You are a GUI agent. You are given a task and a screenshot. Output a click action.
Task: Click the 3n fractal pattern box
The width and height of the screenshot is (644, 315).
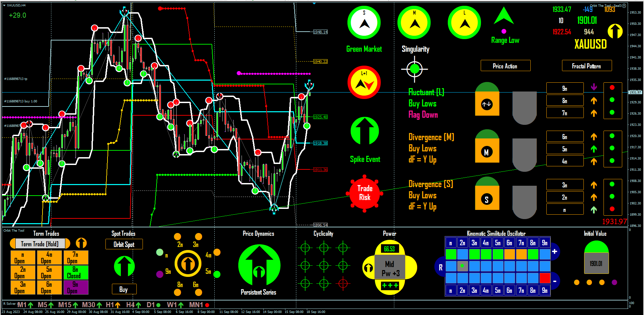(x=565, y=185)
